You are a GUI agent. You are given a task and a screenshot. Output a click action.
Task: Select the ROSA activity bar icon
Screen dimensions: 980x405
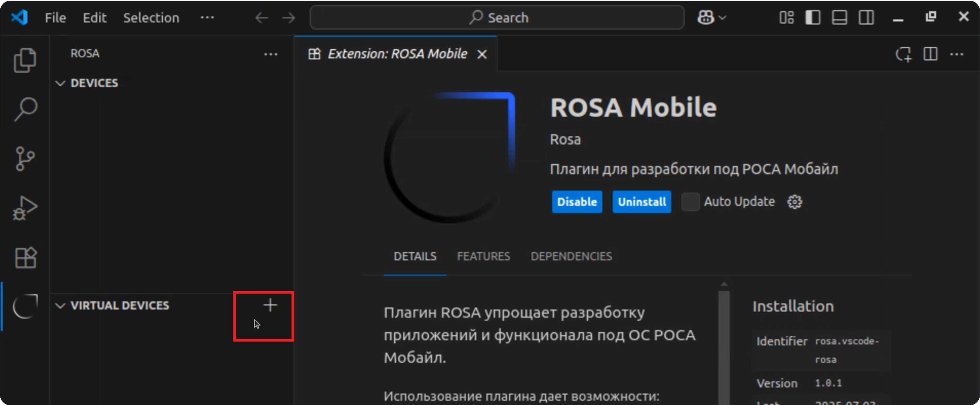click(26, 306)
